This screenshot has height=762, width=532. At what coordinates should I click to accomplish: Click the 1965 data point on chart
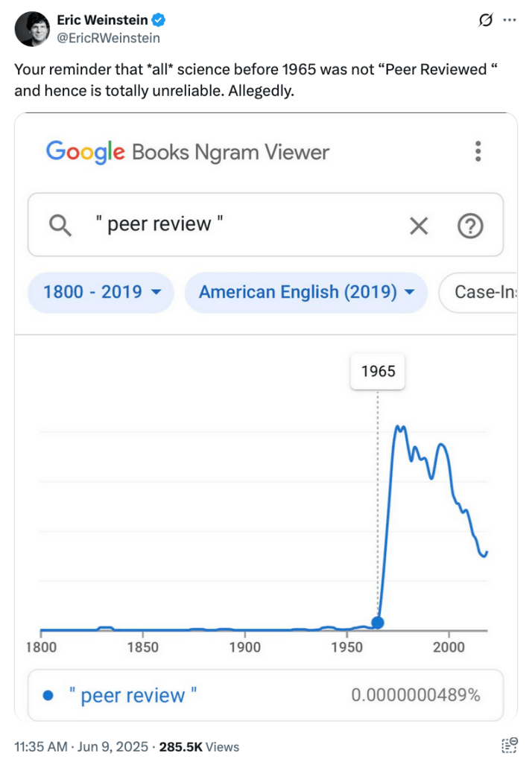click(x=378, y=622)
